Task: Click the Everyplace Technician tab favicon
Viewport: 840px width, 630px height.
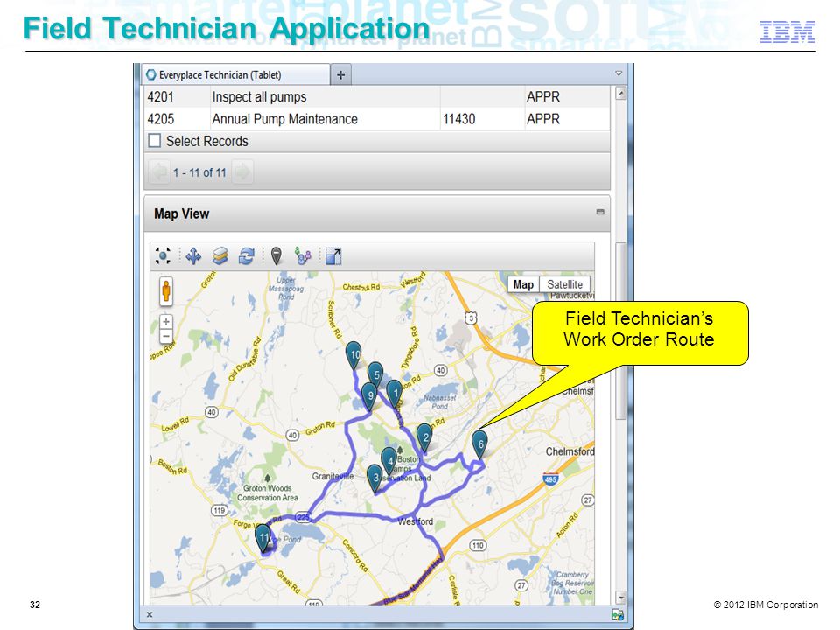Action: tap(151, 75)
